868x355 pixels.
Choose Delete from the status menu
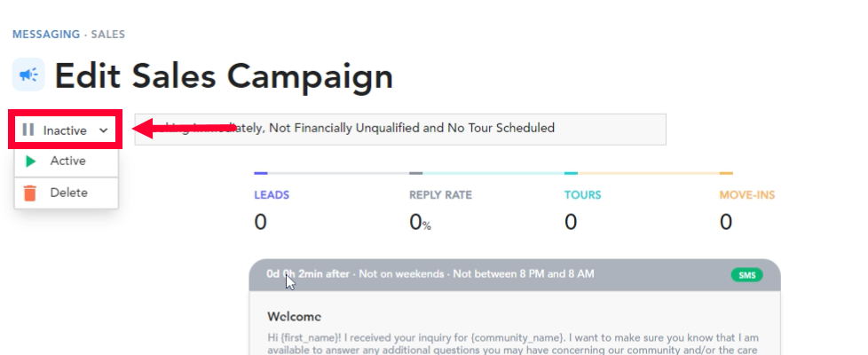tap(67, 193)
